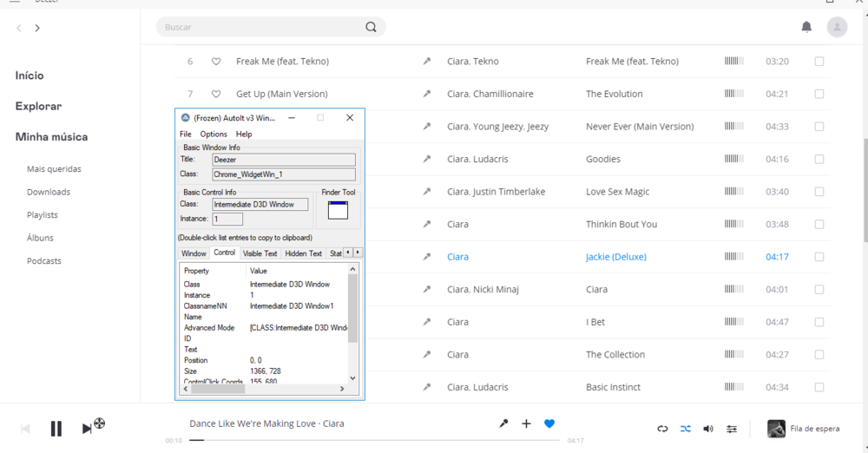
Task: Open Downloads in the sidebar
Action: coord(49,192)
